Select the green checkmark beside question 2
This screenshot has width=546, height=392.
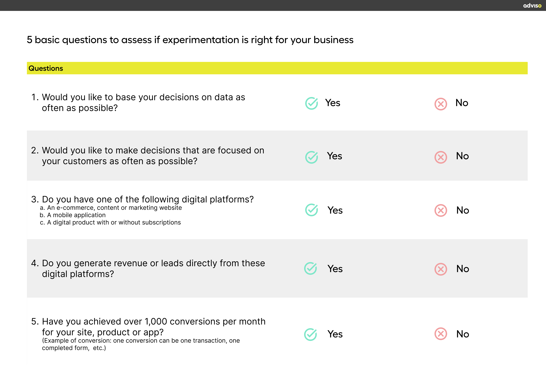pos(311,157)
